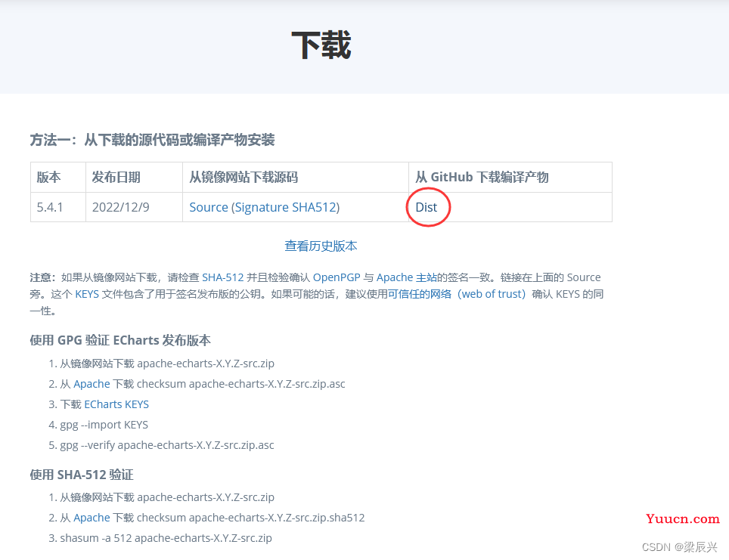Open the circled Dist link
The width and height of the screenshot is (729, 560).
[x=427, y=207]
